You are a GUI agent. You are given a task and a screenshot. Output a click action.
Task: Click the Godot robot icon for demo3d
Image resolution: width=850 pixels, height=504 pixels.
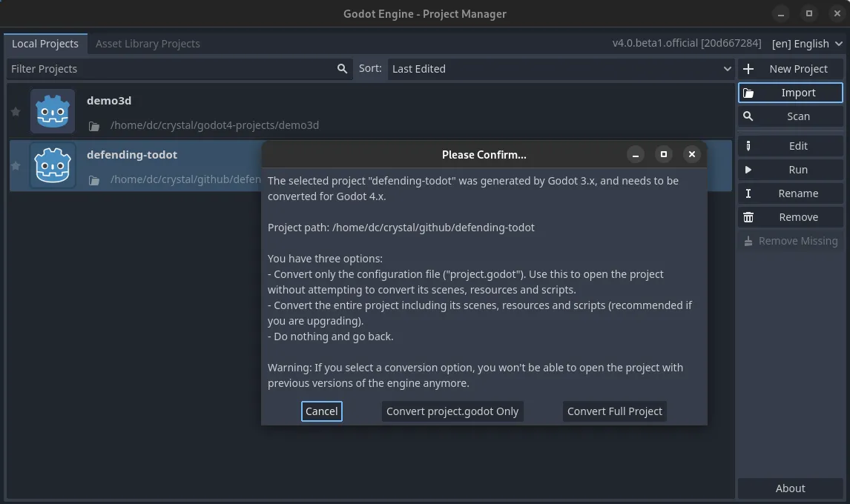(52, 110)
